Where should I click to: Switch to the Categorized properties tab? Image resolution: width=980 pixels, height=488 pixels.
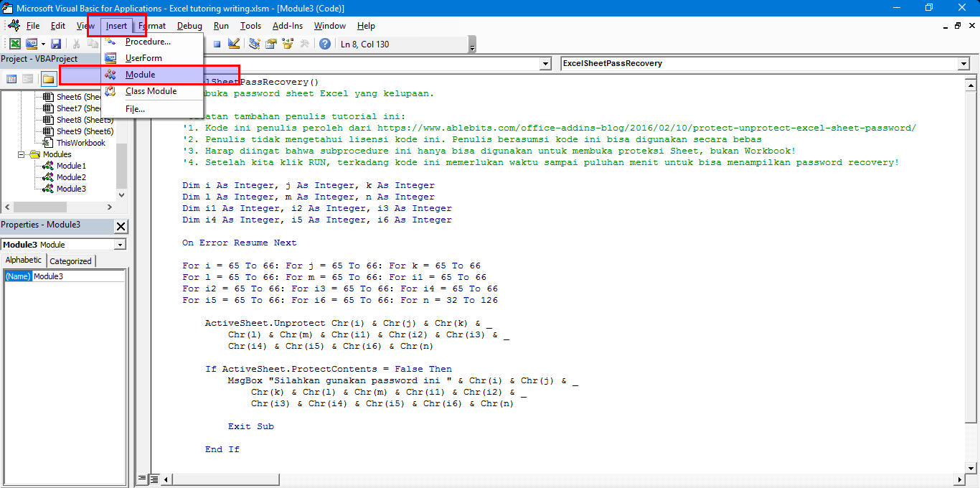click(70, 261)
